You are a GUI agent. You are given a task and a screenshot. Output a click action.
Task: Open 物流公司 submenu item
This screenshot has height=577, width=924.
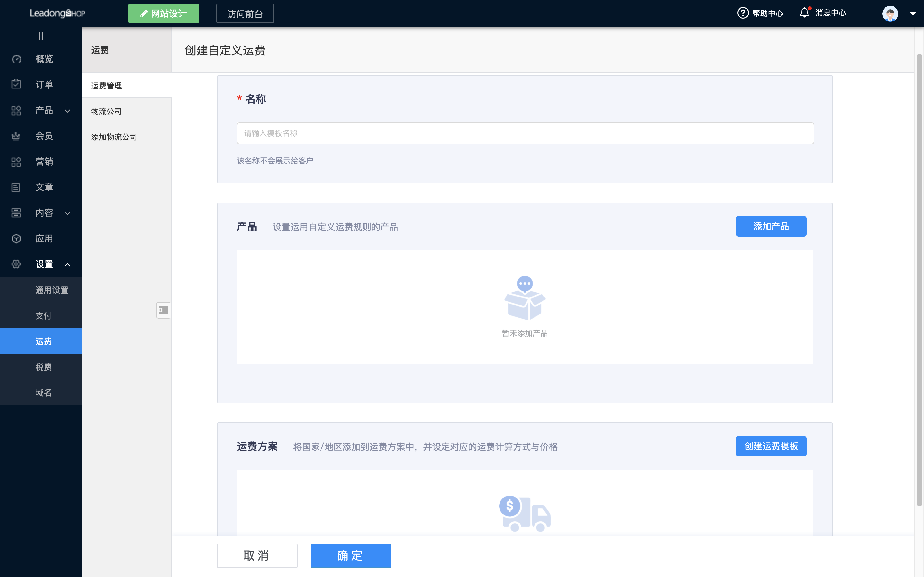point(107,112)
